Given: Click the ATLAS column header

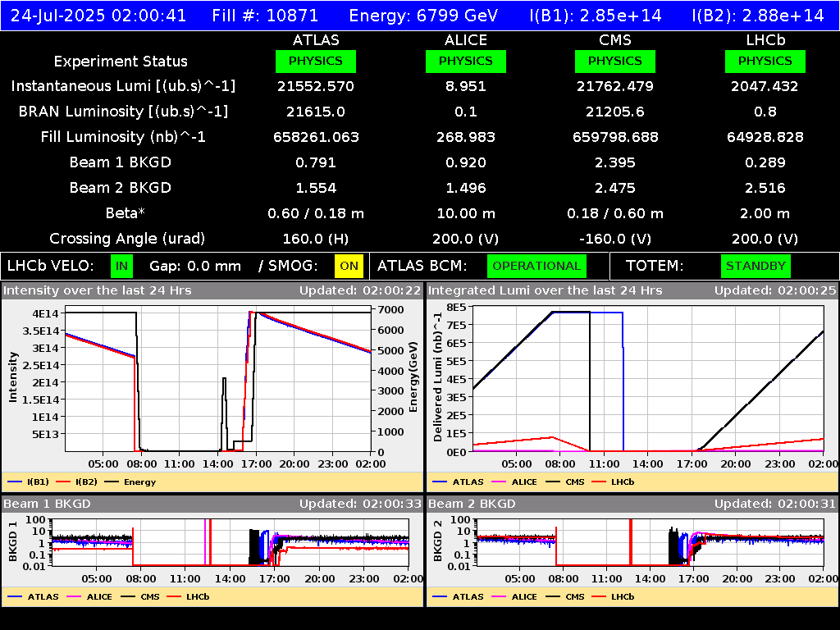Looking at the screenshot, I should [316, 40].
